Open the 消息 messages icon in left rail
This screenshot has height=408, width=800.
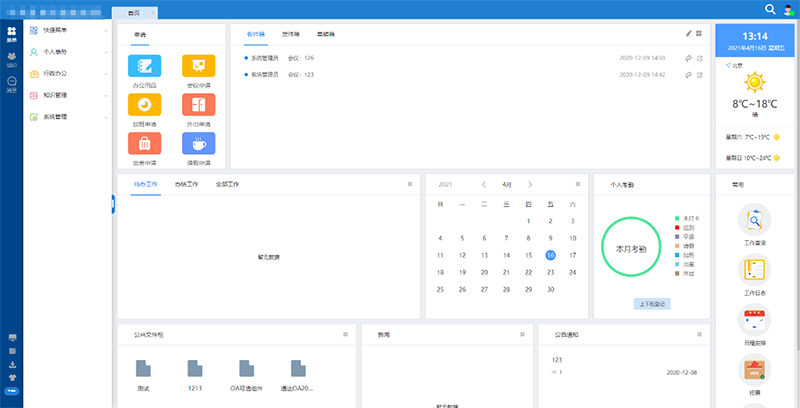(11, 84)
